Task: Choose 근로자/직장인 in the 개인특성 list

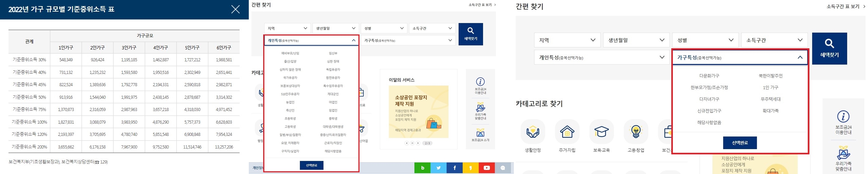Action: click(333, 143)
